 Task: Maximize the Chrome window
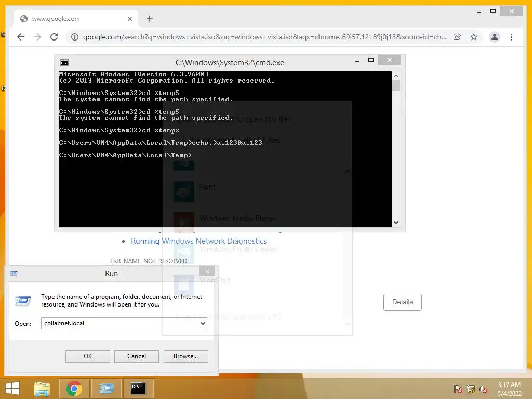(x=493, y=11)
